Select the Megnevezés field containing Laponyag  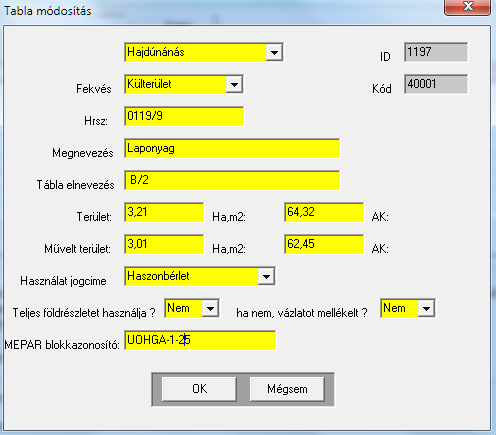tap(232, 148)
